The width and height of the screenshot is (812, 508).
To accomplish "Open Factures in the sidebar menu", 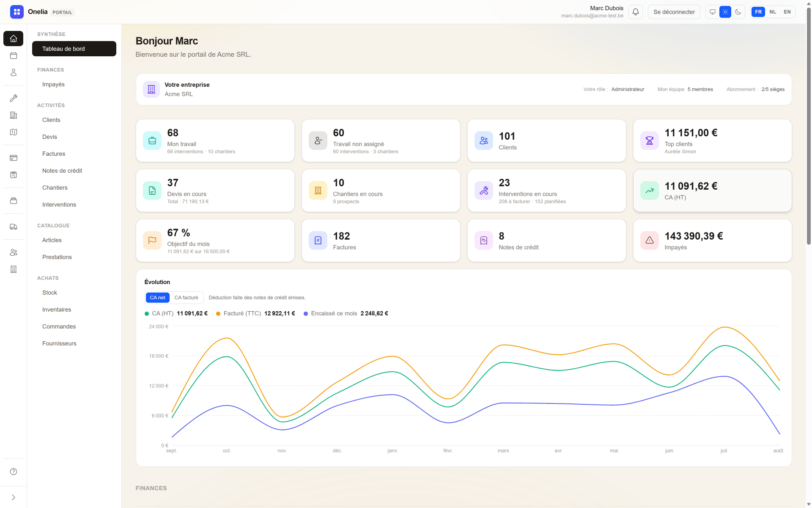I will click(54, 154).
